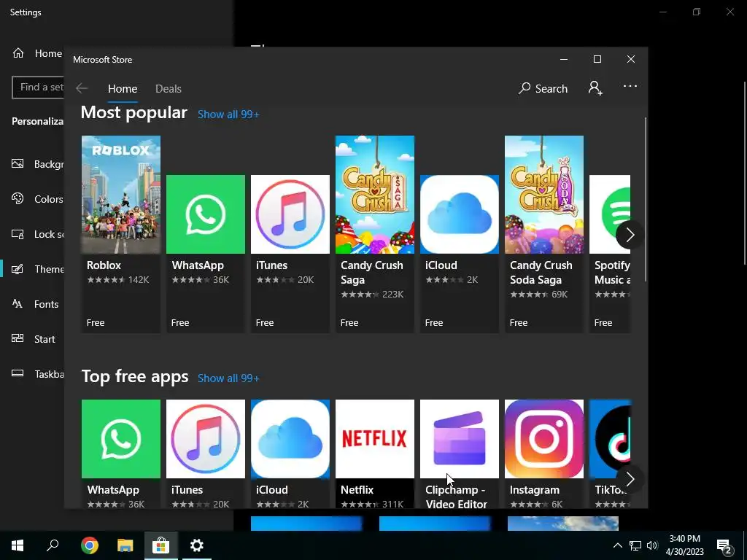Open Colors settings in Settings
Image resolution: width=747 pixels, height=560 pixels.
click(37, 199)
